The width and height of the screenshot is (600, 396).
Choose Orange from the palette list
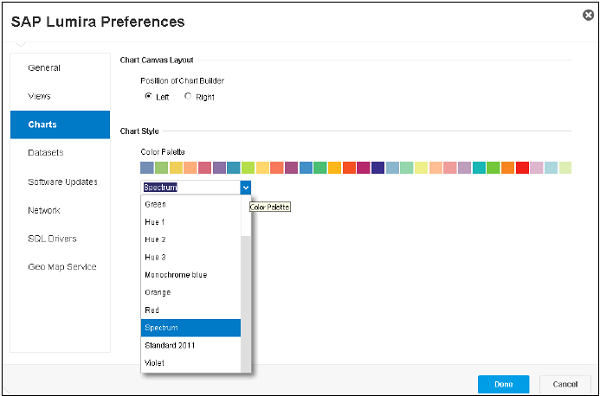coord(191,292)
